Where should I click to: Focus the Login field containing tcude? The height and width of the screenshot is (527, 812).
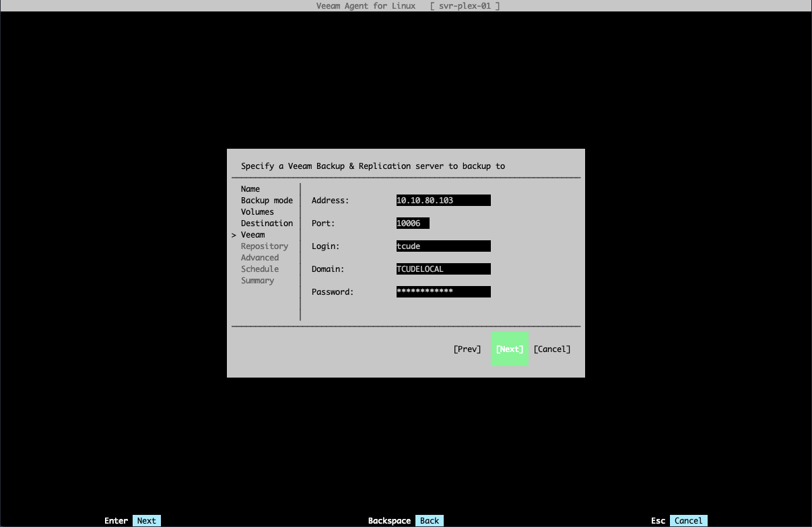(443, 246)
